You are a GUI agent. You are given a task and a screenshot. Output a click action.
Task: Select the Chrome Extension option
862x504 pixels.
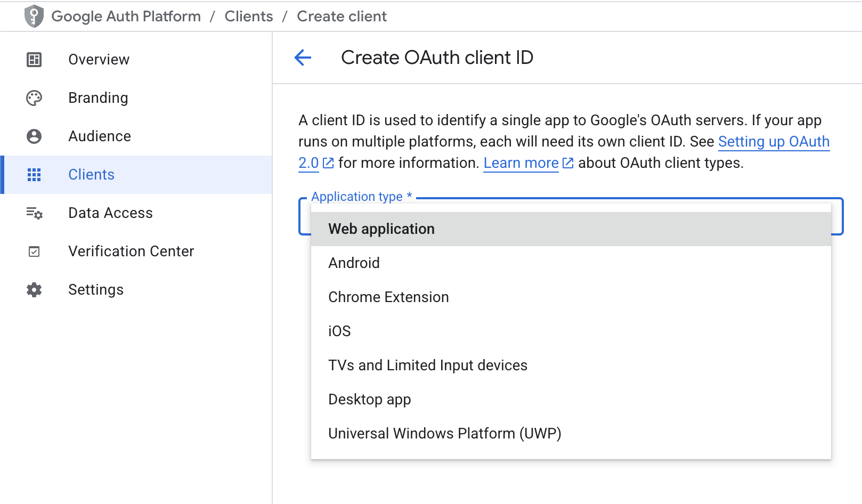click(388, 297)
